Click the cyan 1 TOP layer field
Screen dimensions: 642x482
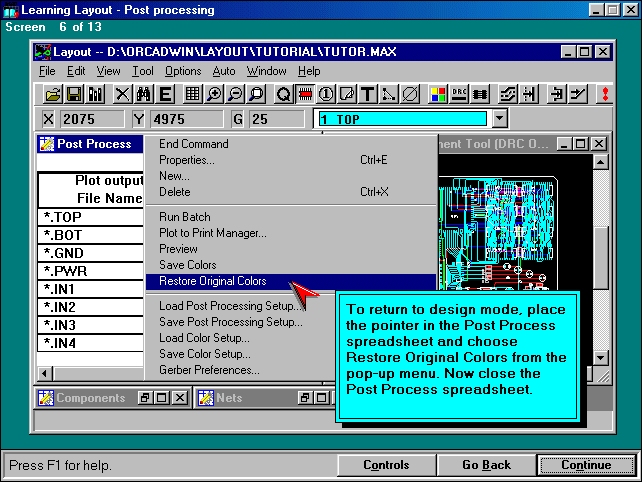point(402,119)
